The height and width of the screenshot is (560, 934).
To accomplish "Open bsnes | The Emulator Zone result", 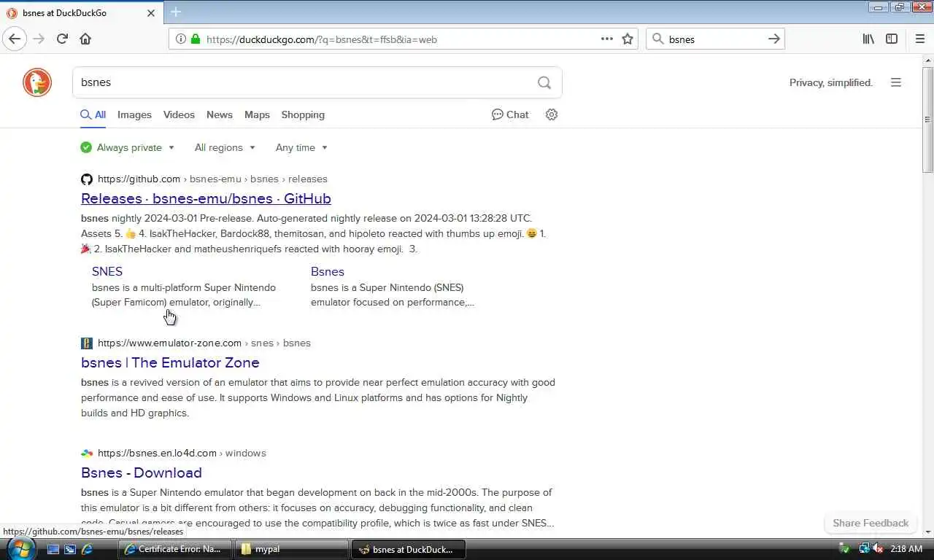I will tap(170, 362).
